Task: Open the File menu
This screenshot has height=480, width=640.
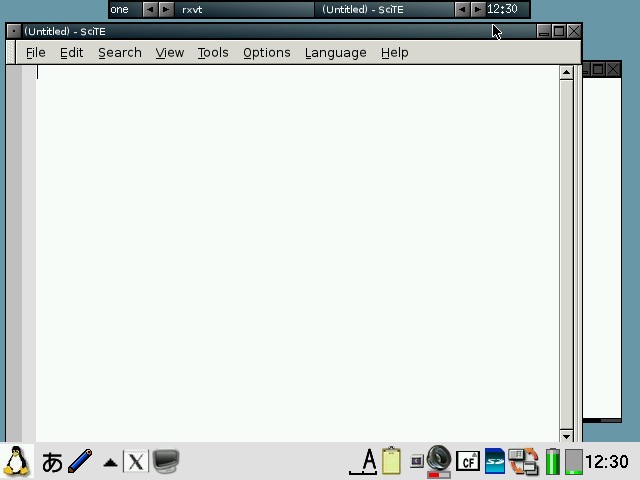Action: (35, 52)
